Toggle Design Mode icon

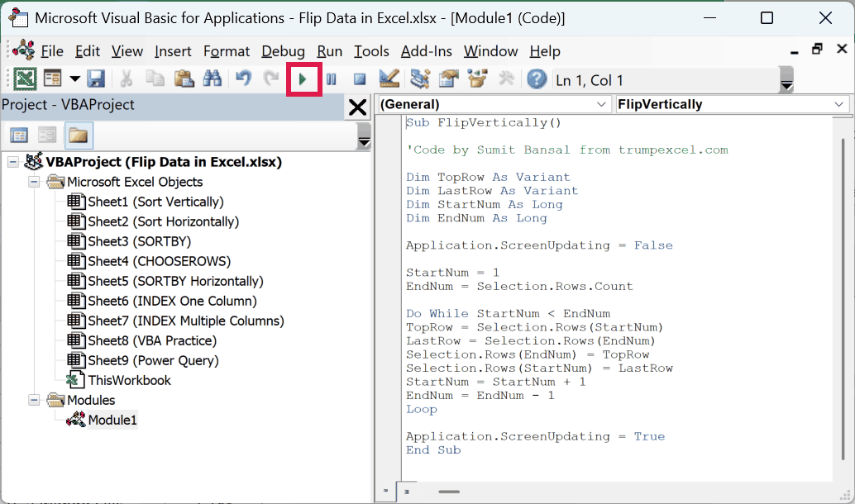click(x=389, y=79)
